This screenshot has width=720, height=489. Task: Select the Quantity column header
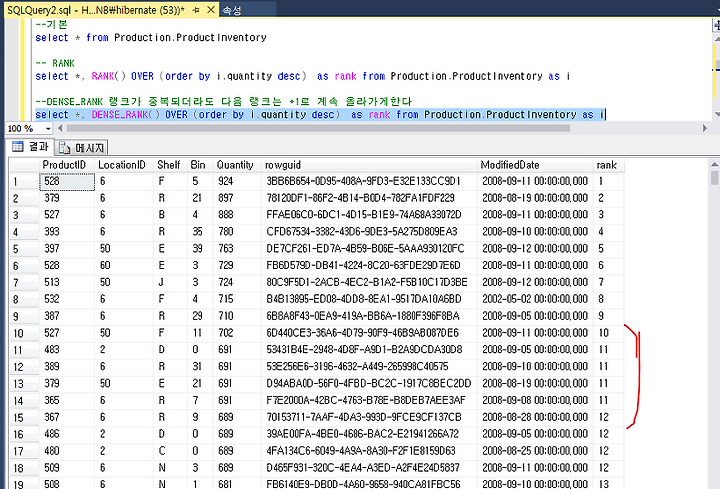click(x=237, y=165)
